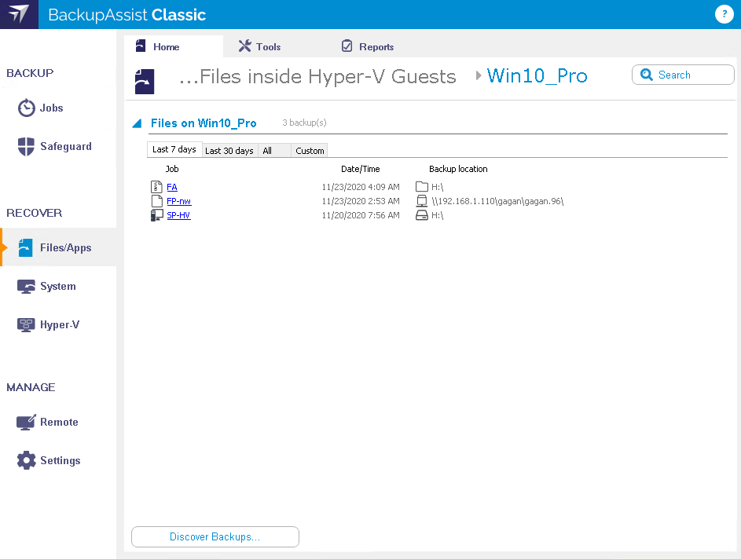Image resolution: width=741 pixels, height=560 pixels.
Task: Click the Files/Apps recover icon
Action: point(25,247)
